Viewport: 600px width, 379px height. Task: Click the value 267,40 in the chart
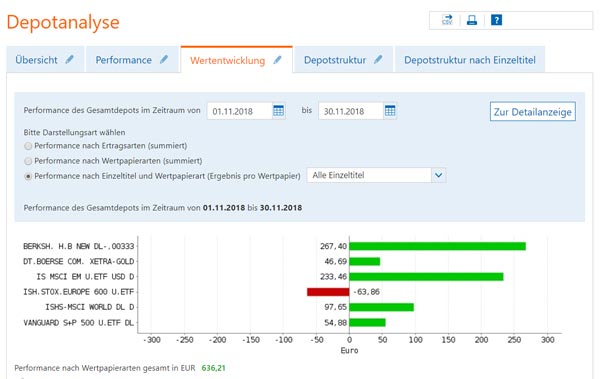pyautogui.click(x=333, y=246)
